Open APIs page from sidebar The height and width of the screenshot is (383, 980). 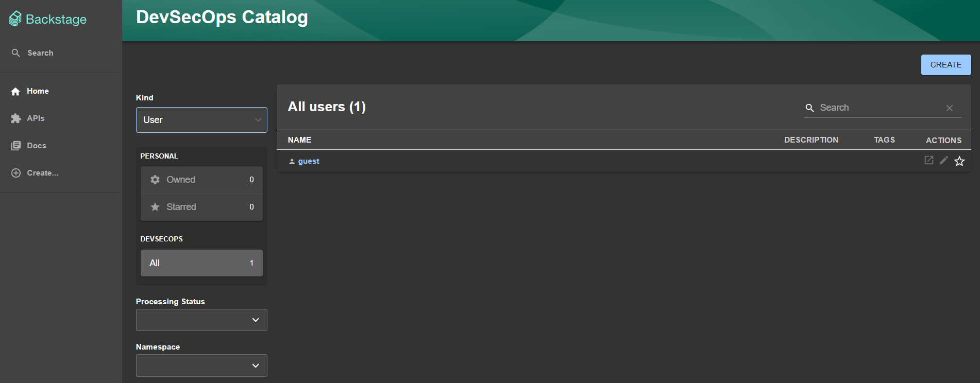pyautogui.click(x=36, y=118)
